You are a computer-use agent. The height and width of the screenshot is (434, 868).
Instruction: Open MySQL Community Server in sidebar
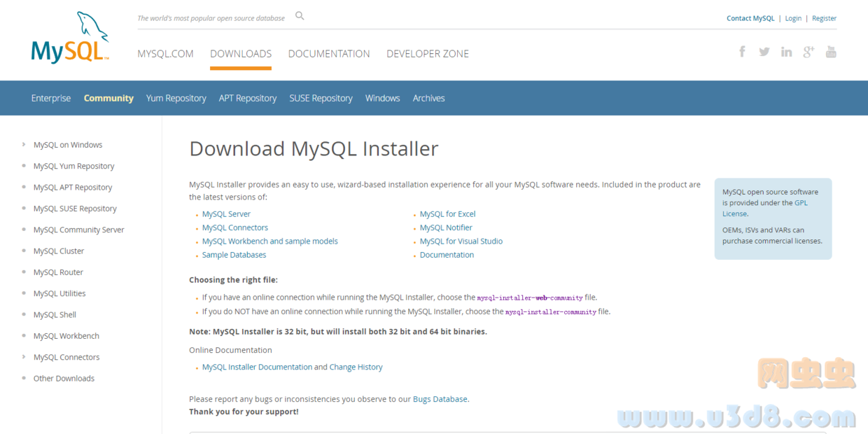(x=79, y=230)
